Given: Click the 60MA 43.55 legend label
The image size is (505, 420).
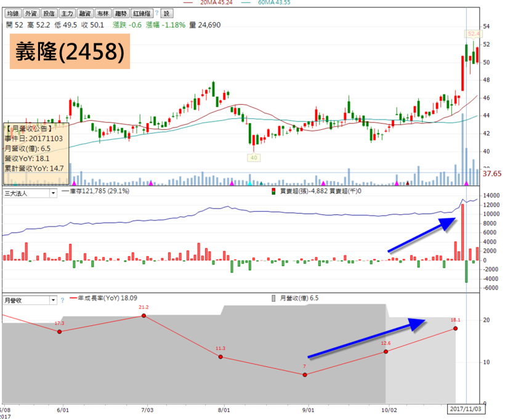Looking at the screenshot, I should pos(274,2).
